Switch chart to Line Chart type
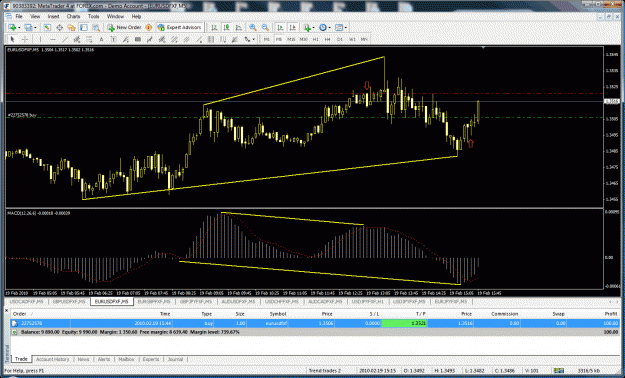This screenshot has width=625, height=378. click(x=239, y=28)
